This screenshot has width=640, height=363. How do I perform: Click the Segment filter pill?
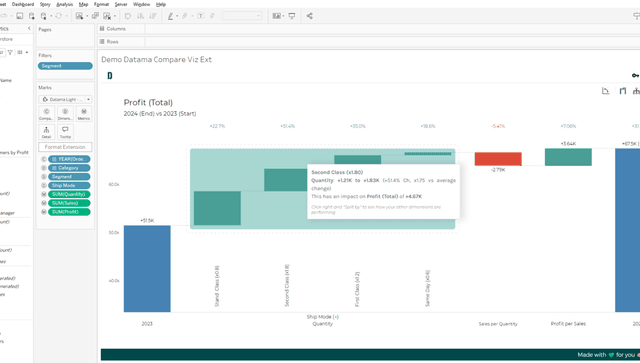point(65,66)
